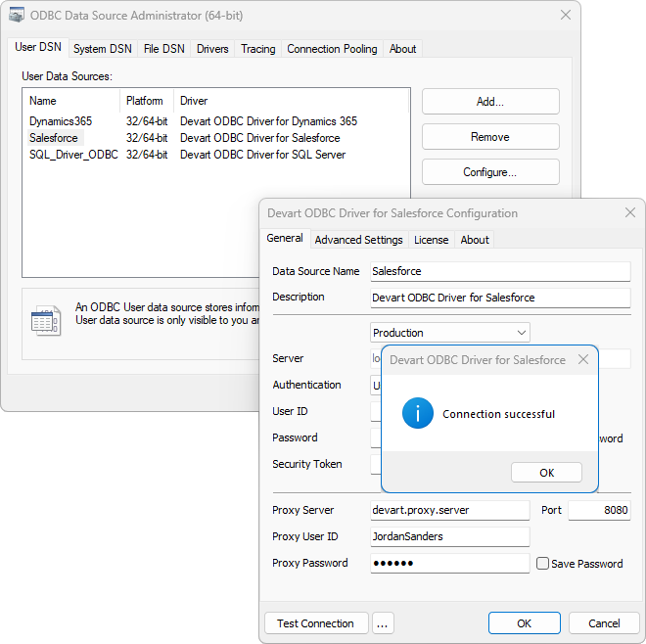Image resolution: width=646 pixels, height=644 pixels.
Task: Click the Proxy Server input field
Action: point(449,510)
